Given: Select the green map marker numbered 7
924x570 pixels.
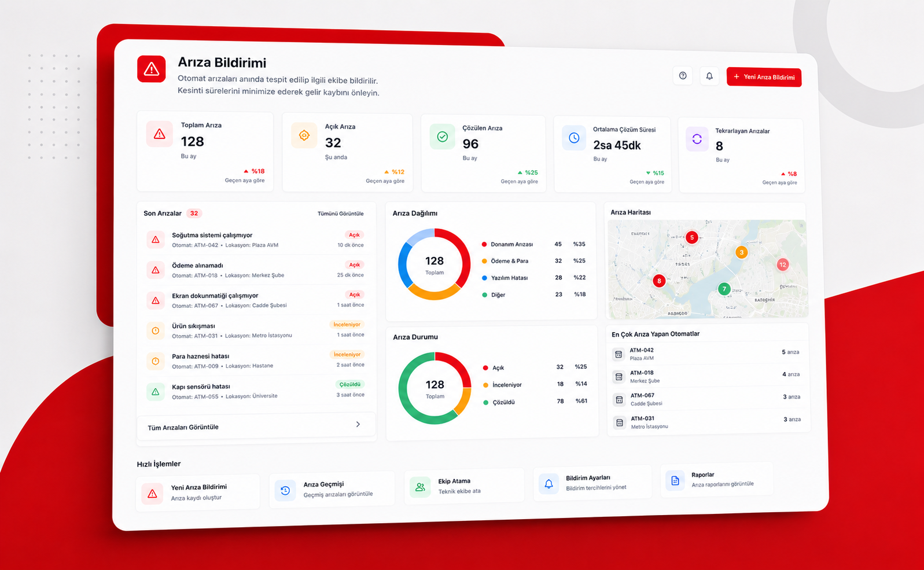Looking at the screenshot, I should click(x=724, y=289).
